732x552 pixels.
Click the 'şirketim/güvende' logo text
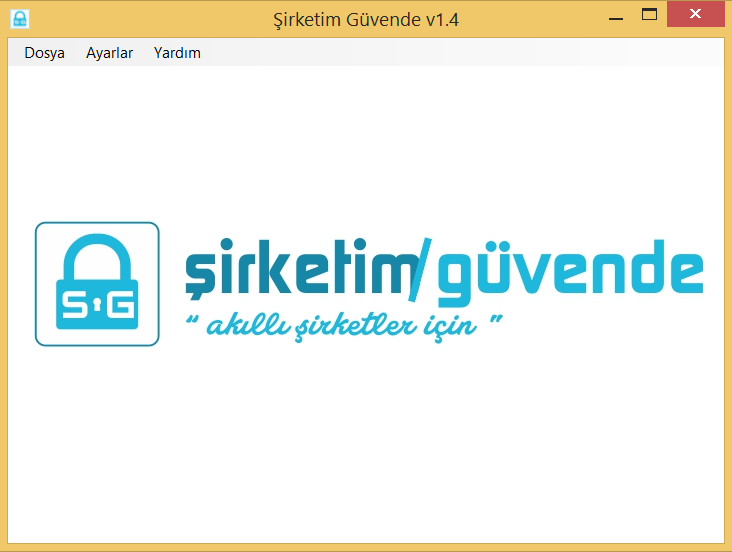(x=444, y=272)
